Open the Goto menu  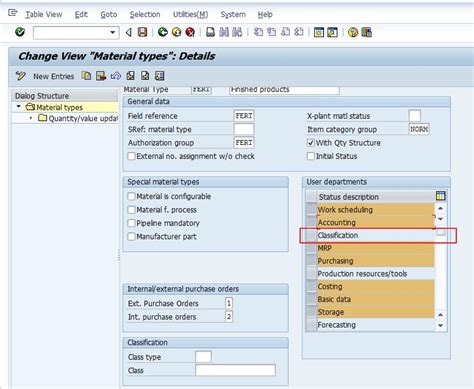[109, 14]
